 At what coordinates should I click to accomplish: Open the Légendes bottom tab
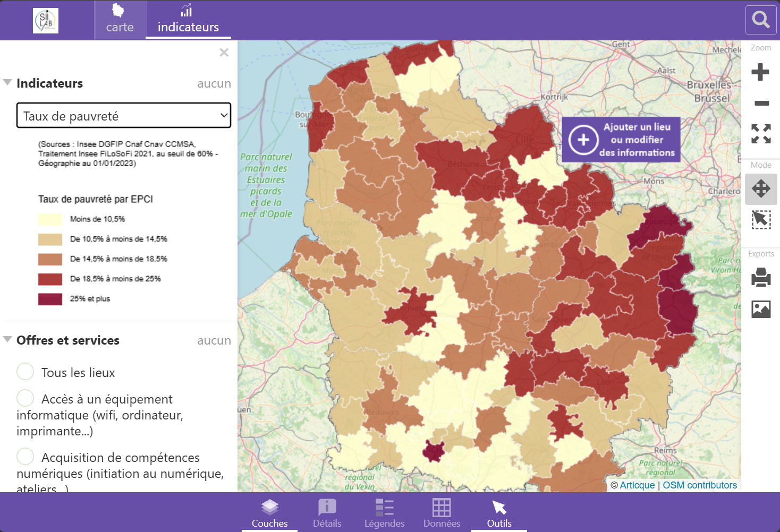tap(385, 513)
